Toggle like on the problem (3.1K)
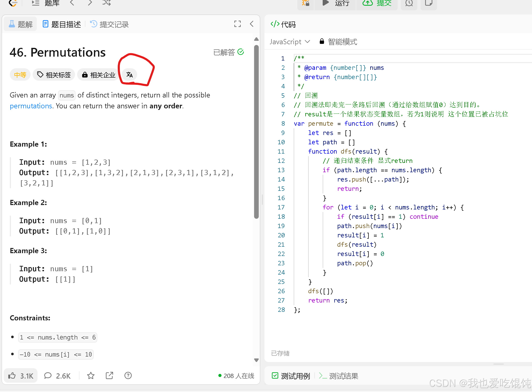The height and width of the screenshot is (392, 532). [20, 375]
